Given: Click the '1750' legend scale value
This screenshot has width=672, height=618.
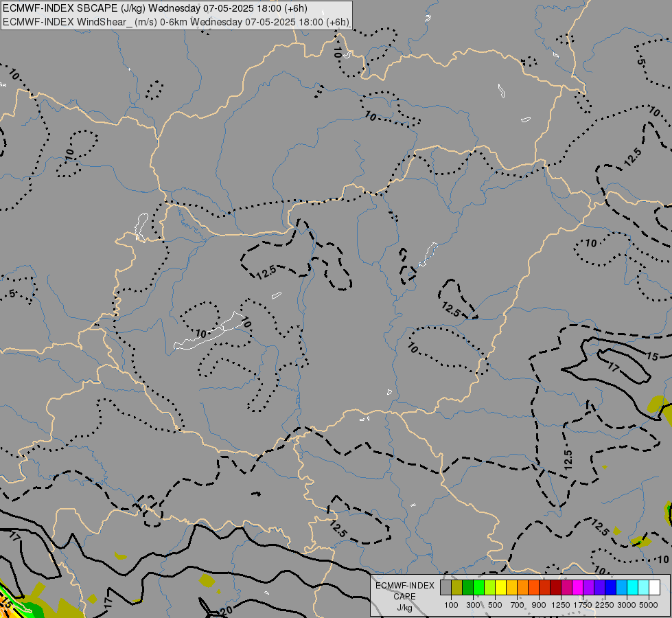Looking at the screenshot, I should (x=583, y=605).
